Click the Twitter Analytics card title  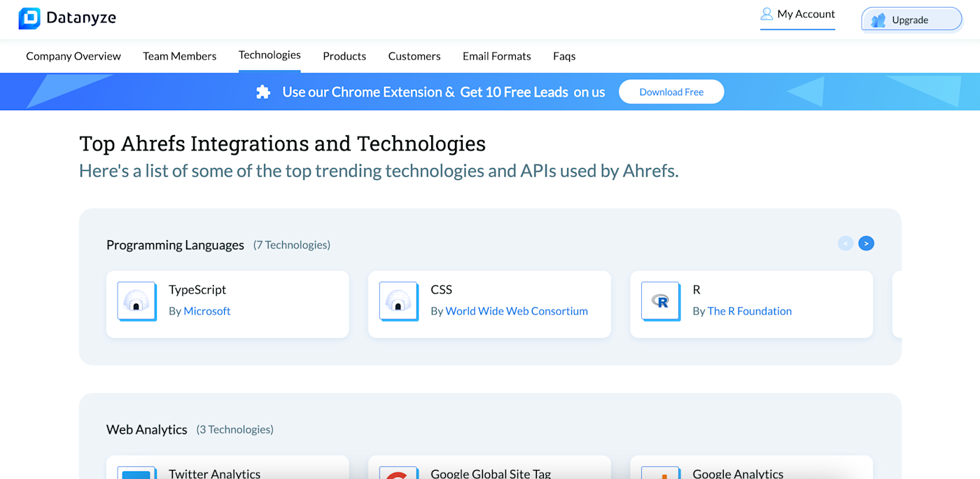point(215,474)
